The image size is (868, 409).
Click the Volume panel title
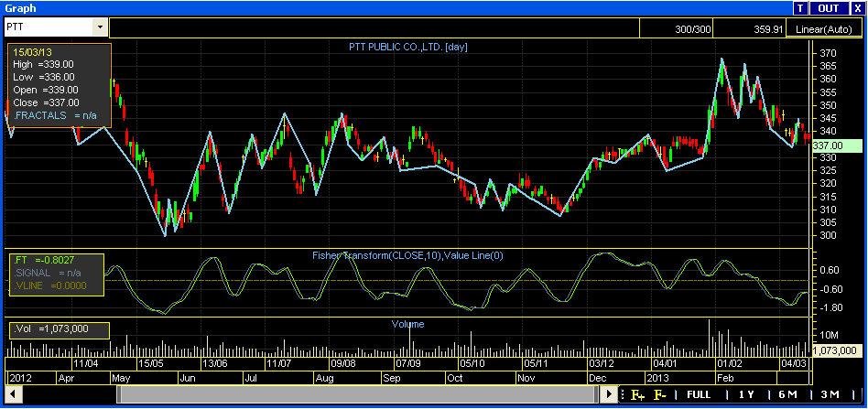pos(408,324)
